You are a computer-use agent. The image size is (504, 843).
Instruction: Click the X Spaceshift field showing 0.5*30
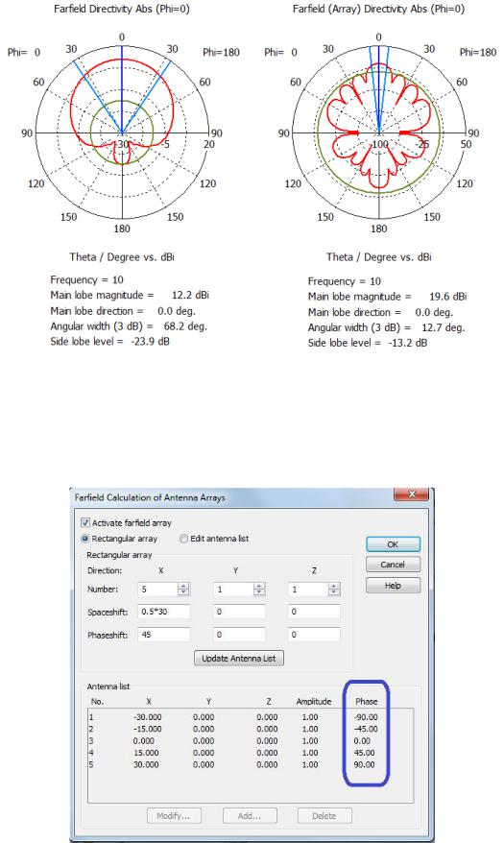coord(164,612)
